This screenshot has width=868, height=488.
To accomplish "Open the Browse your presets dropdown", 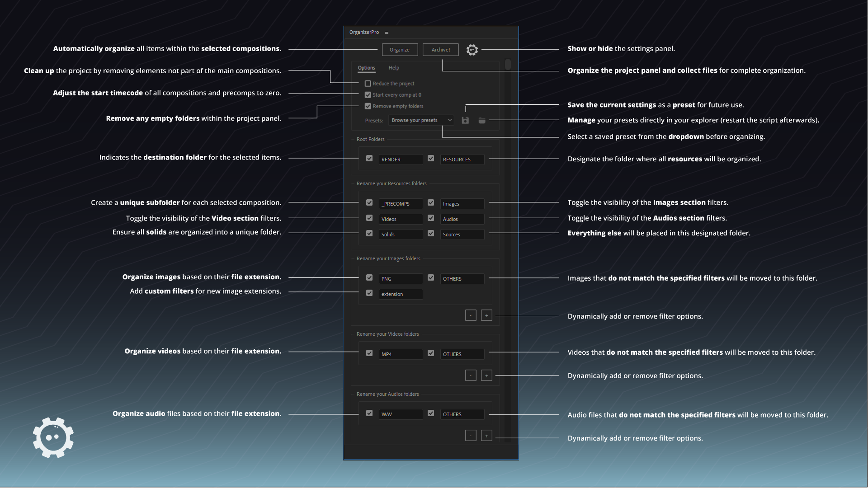I will tap(421, 120).
